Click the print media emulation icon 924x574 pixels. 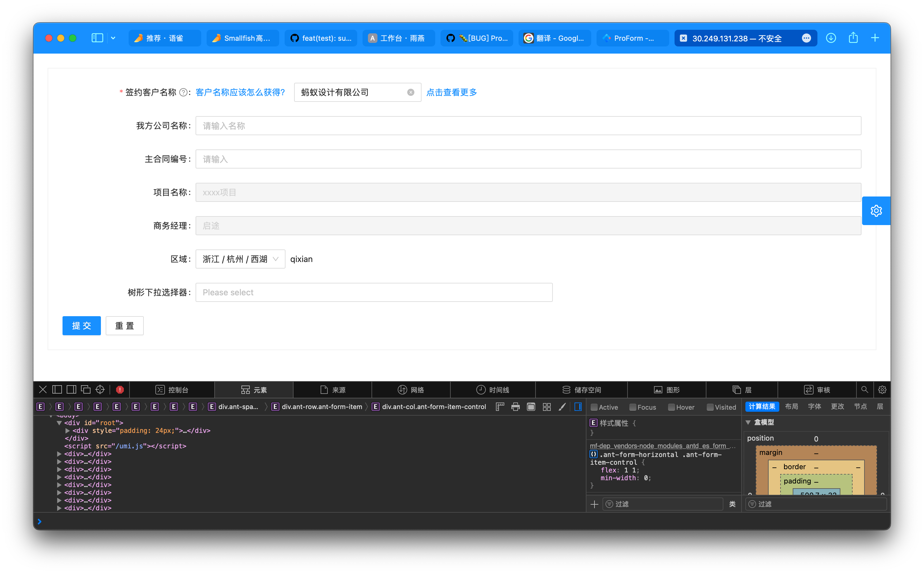pos(515,407)
